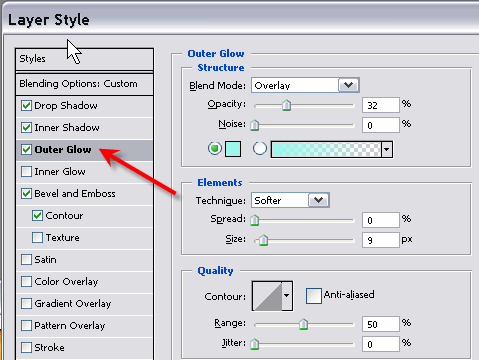Image resolution: width=479 pixels, height=360 pixels.
Task: Click the Jitter percentage input field
Action: (x=381, y=344)
